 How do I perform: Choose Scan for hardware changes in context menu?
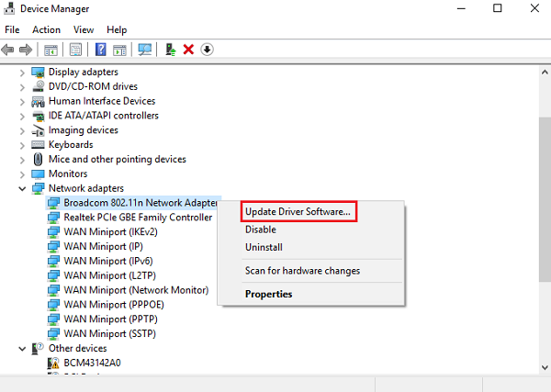click(302, 271)
